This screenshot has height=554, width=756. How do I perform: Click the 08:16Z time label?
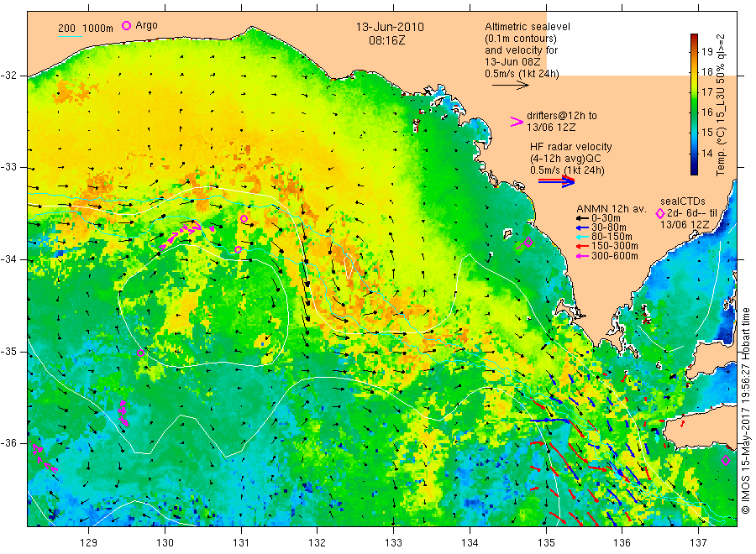click(387, 40)
